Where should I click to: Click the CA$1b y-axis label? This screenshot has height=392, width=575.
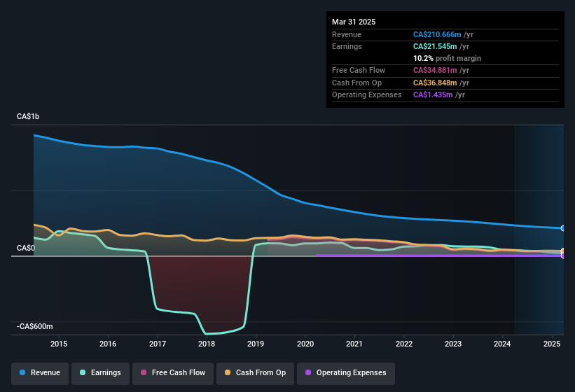(28, 116)
